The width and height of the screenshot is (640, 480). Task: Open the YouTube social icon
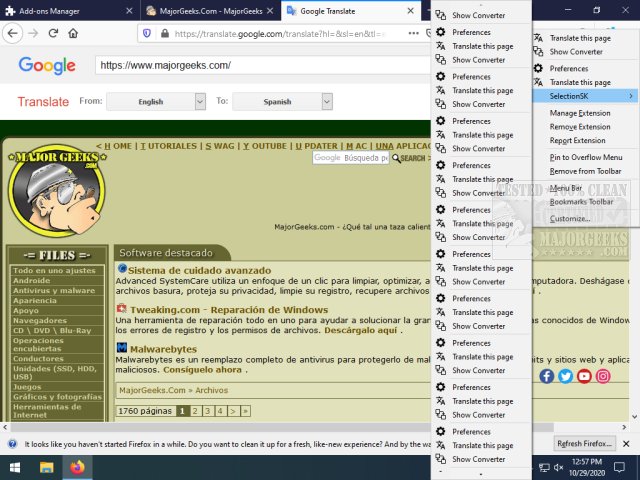[x=584, y=376]
